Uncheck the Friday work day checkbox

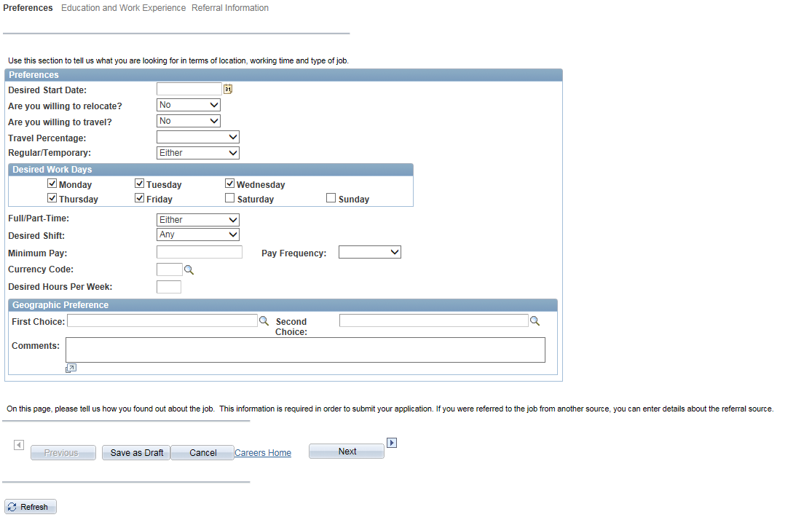[139, 198]
